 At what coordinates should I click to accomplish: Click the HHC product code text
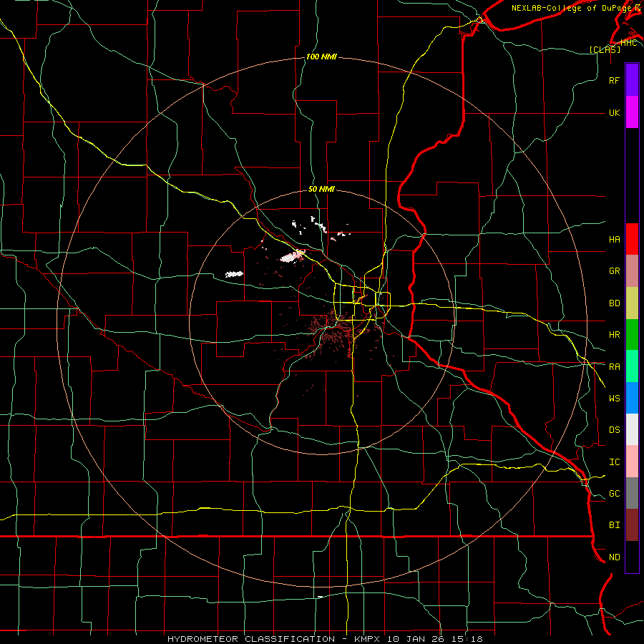pos(628,42)
